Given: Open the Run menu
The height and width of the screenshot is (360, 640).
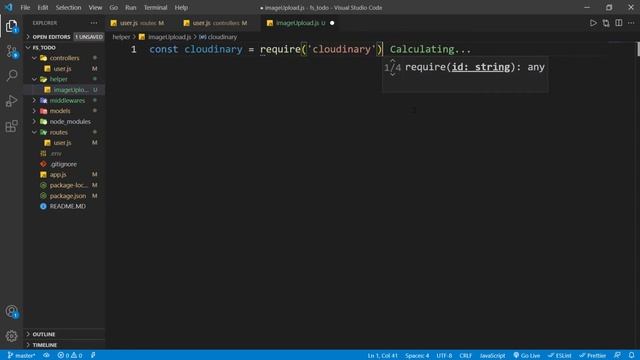Looking at the screenshot, I should coord(130,7).
